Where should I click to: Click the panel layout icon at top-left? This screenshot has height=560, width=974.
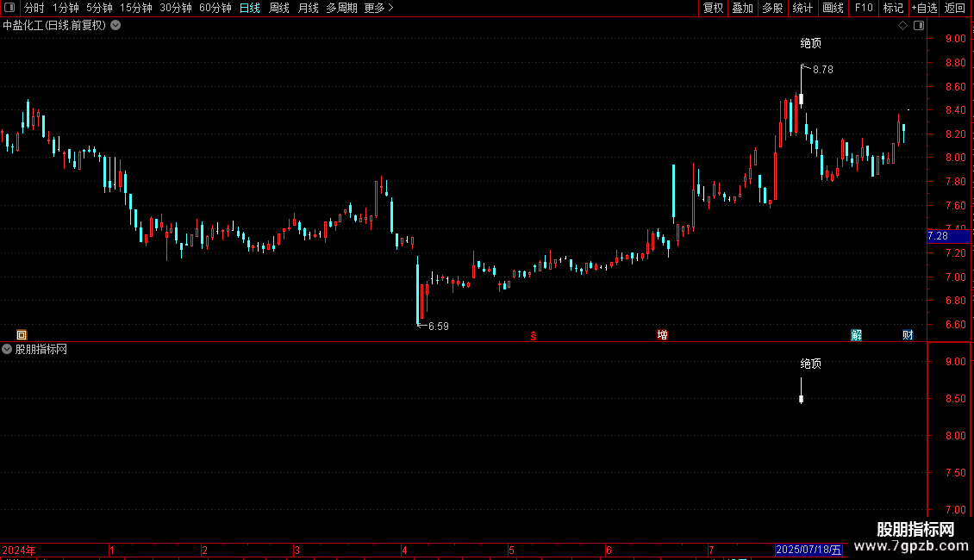click(9, 8)
